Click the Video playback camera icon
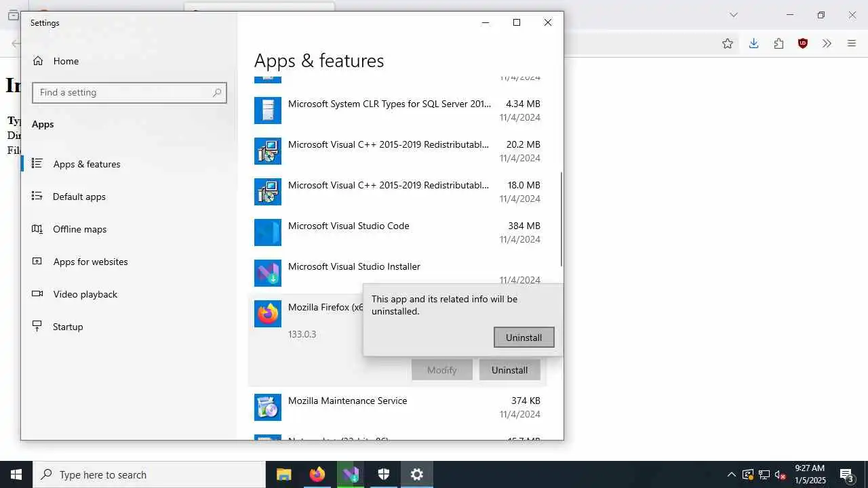This screenshot has height=488, width=868. (x=37, y=293)
